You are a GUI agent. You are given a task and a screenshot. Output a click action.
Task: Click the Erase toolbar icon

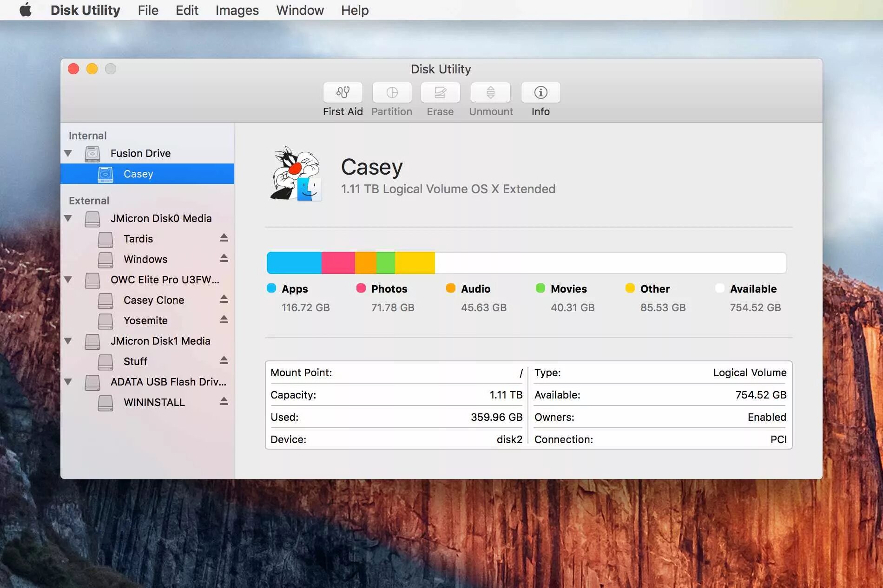pyautogui.click(x=440, y=92)
